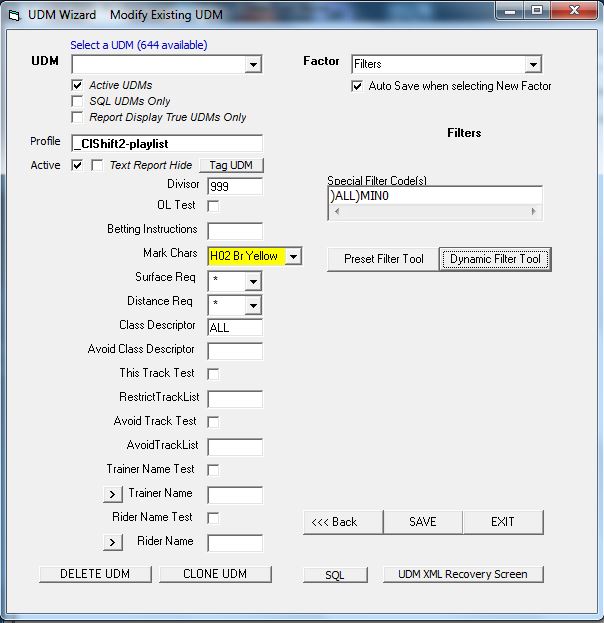604x623 pixels.
Task: Minimize the UDM Wizard window
Action: 510,11
